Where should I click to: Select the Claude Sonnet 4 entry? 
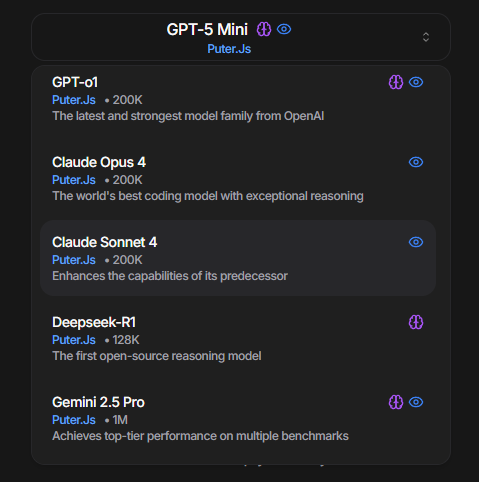[x=238, y=258]
